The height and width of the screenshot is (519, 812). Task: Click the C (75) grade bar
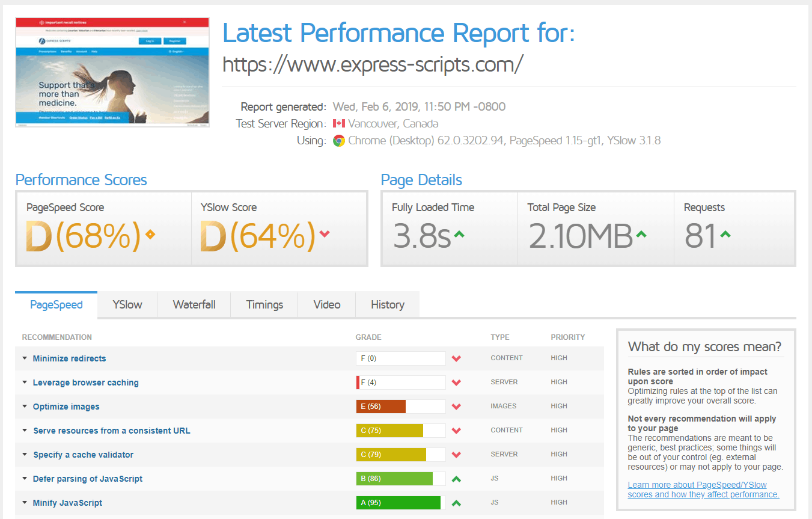[x=401, y=431]
